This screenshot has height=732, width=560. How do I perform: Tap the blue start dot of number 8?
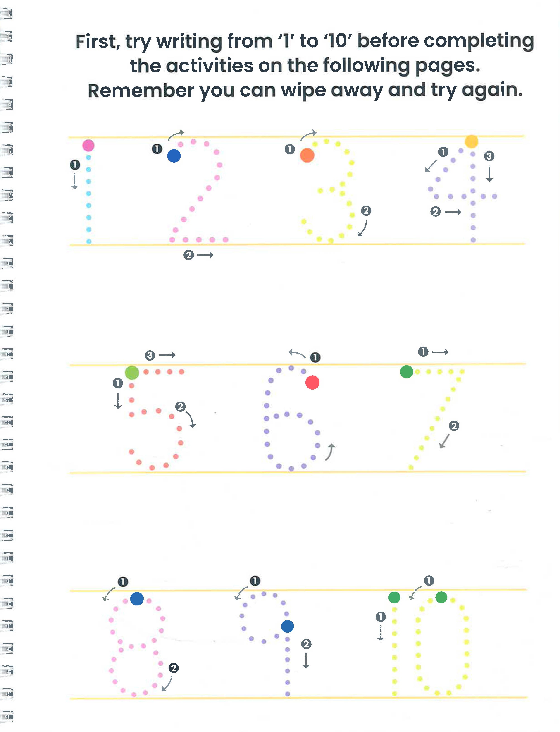137,599
